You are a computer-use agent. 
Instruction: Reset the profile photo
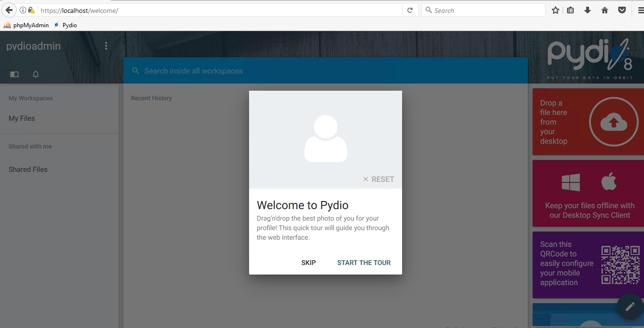coord(378,180)
